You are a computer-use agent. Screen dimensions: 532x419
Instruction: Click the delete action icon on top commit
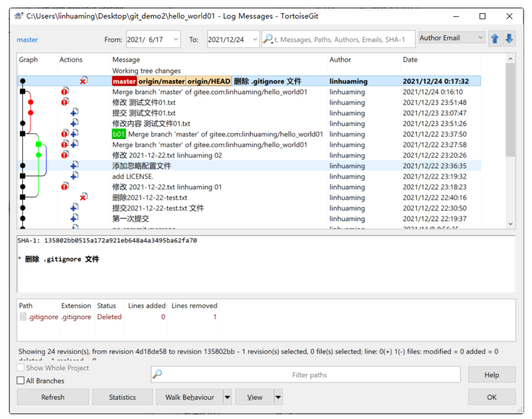click(x=84, y=81)
